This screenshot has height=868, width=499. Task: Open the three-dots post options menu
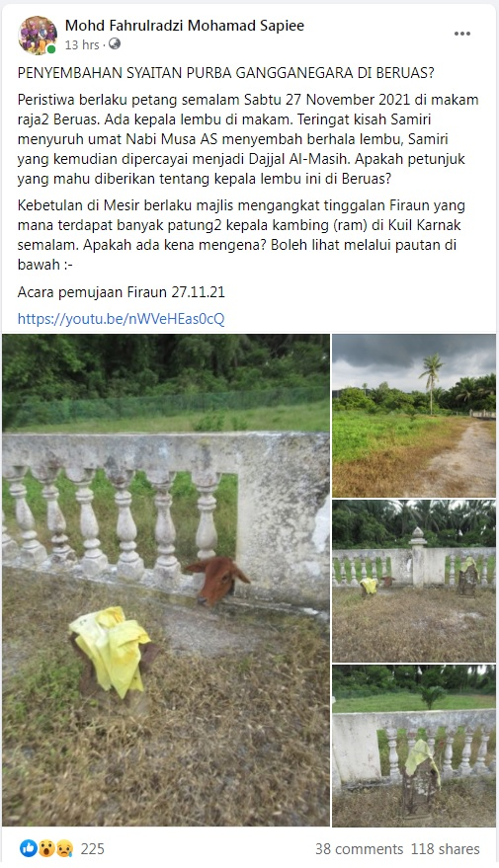click(461, 34)
